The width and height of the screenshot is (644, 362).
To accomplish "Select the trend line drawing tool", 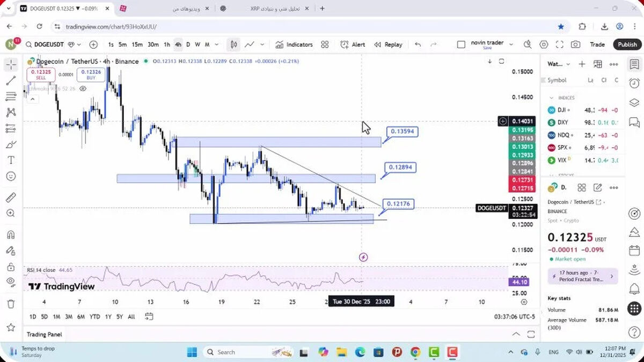I will [x=11, y=81].
